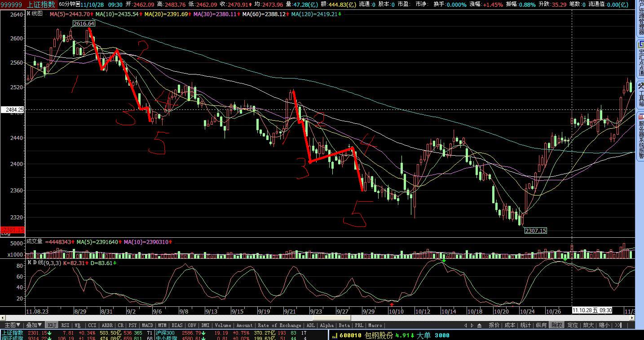
Task: Click the 报价 quote button
Action: pyautogui.click(x=494, y=325)
